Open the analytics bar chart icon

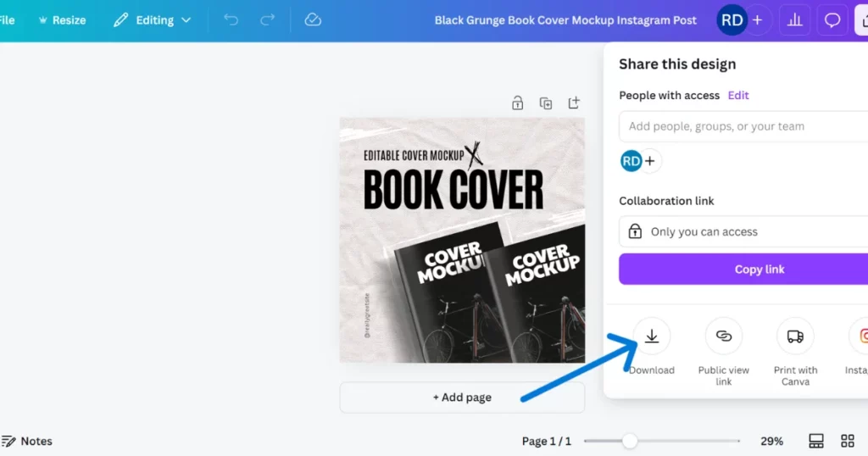click(x=795, y=20)
